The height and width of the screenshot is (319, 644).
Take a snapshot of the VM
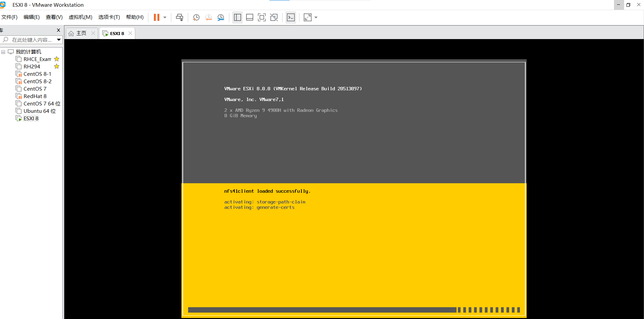[x=196, y=18]
